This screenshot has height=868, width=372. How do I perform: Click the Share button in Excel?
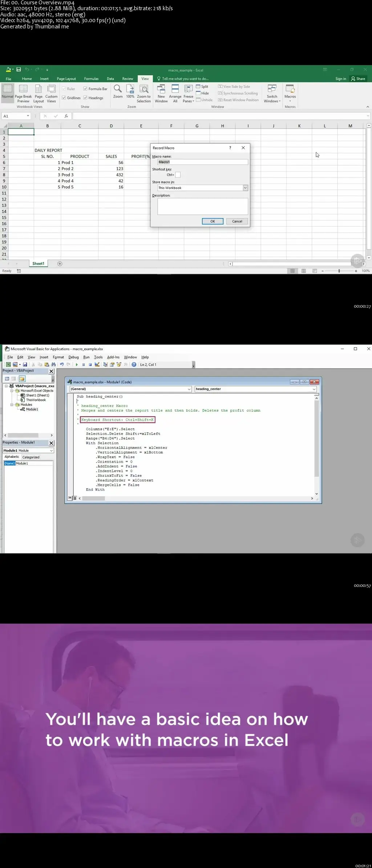tap(358, 79)
